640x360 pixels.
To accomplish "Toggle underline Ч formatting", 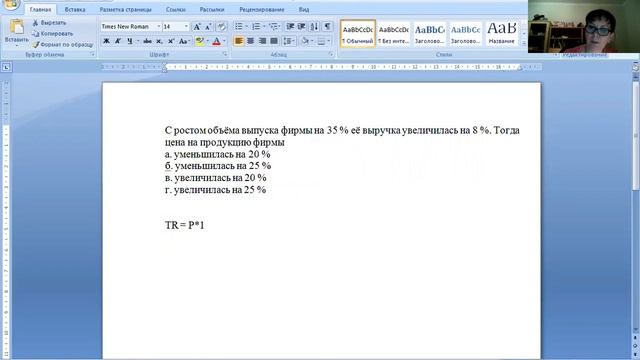I will click(x=130, y=41).
